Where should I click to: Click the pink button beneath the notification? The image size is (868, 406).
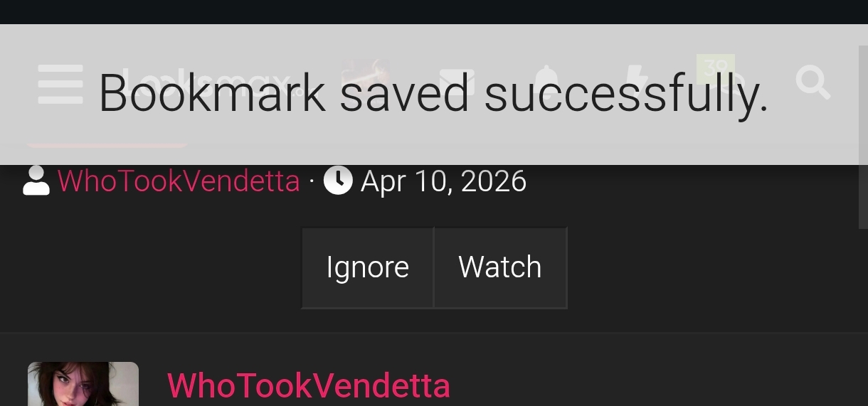107,144
